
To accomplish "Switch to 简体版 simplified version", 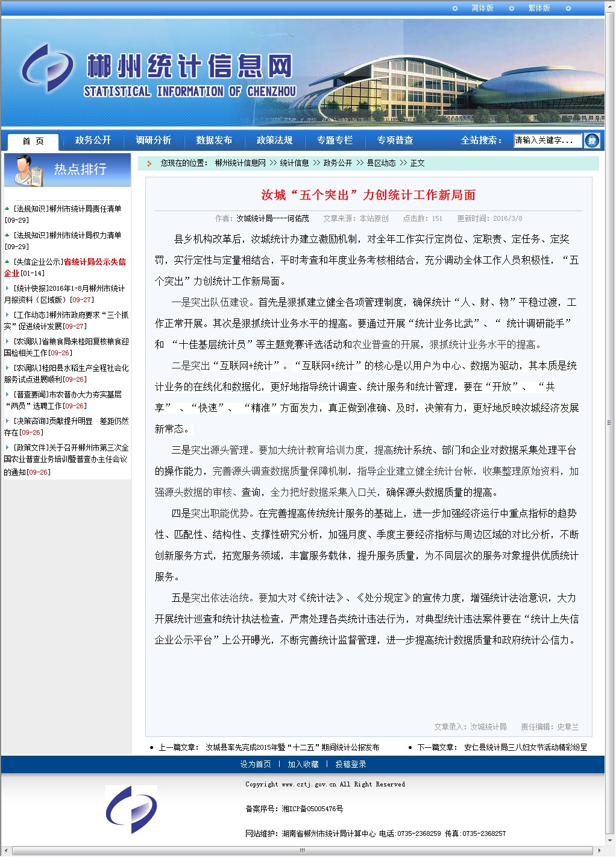I will 482,8.
